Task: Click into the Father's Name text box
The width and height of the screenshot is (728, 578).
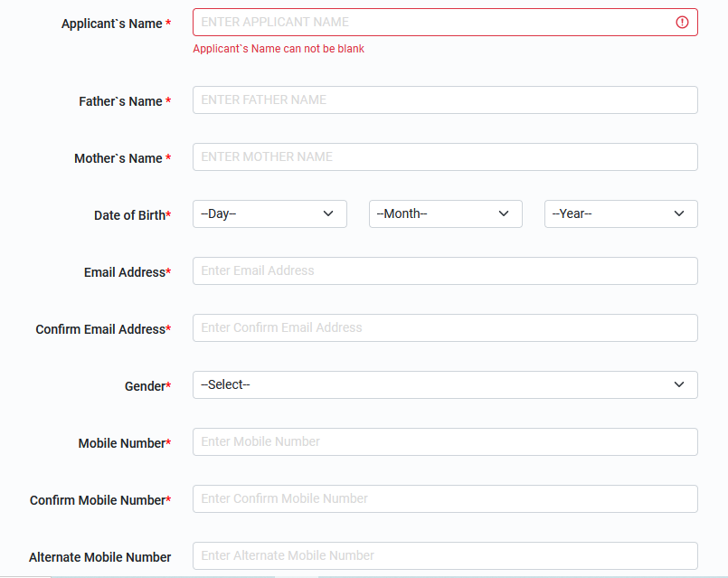Action: 445,100
